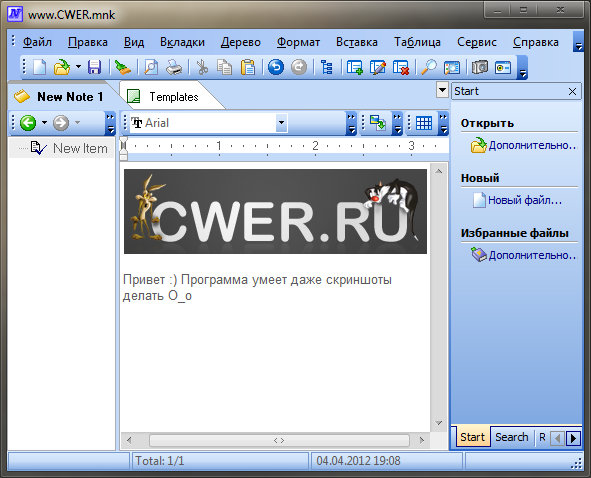Switch to the Search tab in task pane
Viewport: 591px width, 478px height.
511,437
